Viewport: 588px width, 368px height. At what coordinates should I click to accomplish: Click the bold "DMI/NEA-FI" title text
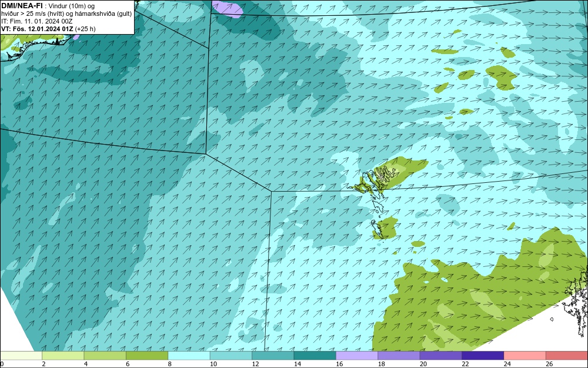pyautogui.click(x=22, y=6)
